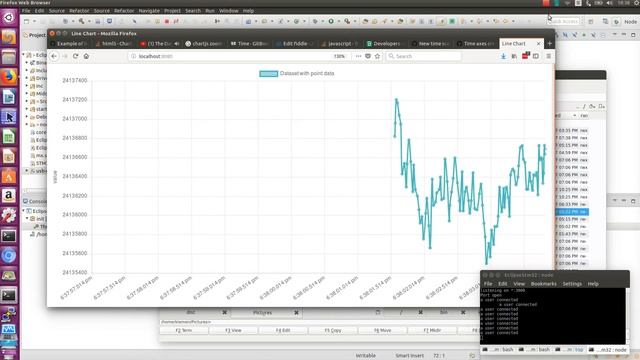Reload the localhost page in Firefox

tap(76, 56)
